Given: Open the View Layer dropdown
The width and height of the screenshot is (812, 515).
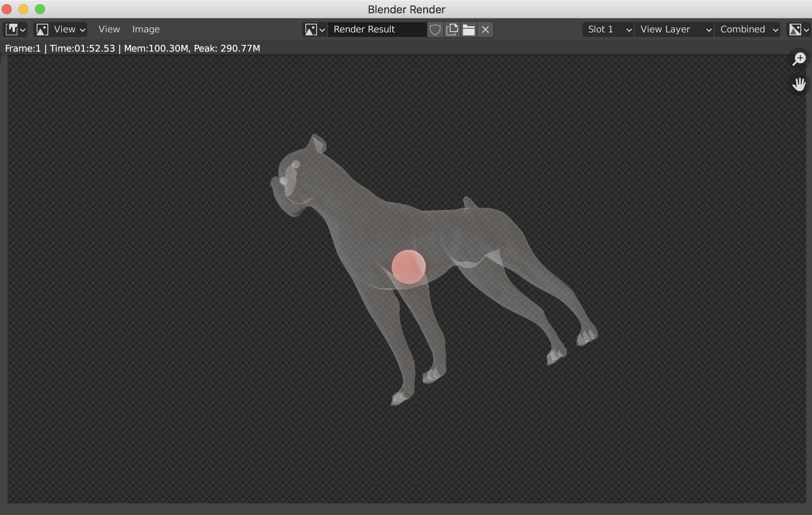Looking at the screenshot, I should tap(674, 30).
